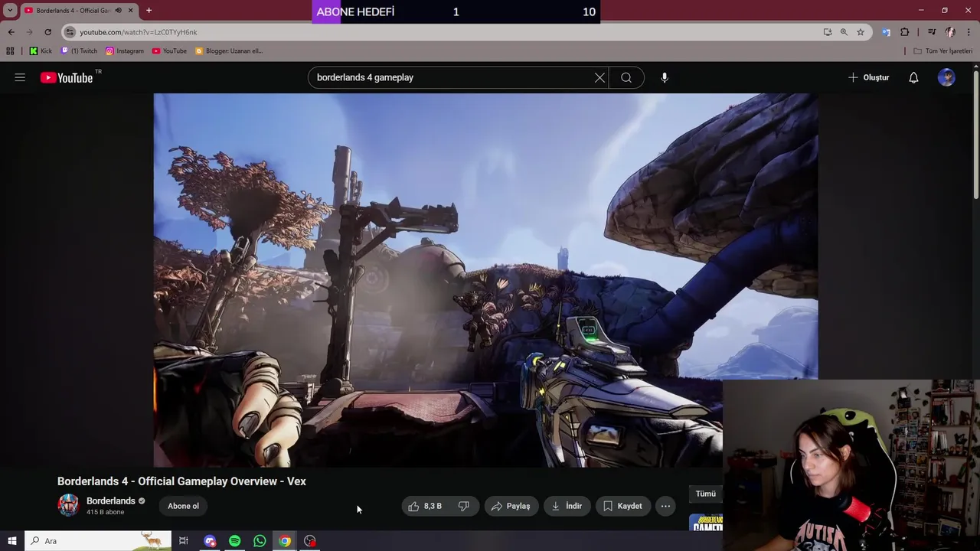Open YouTube notifications bell
Screen dimensions: 980x551
[913, 77]
